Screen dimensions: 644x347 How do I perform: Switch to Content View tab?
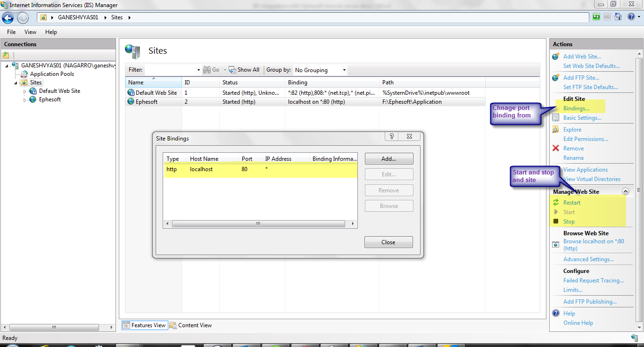[x=191, y=325]
